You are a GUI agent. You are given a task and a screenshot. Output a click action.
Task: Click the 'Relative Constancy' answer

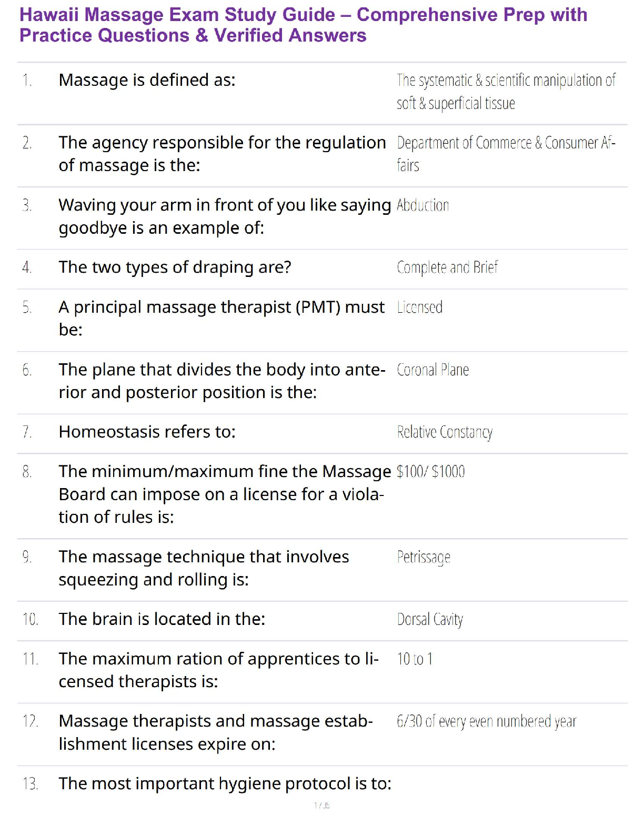[x=445, y=432]
